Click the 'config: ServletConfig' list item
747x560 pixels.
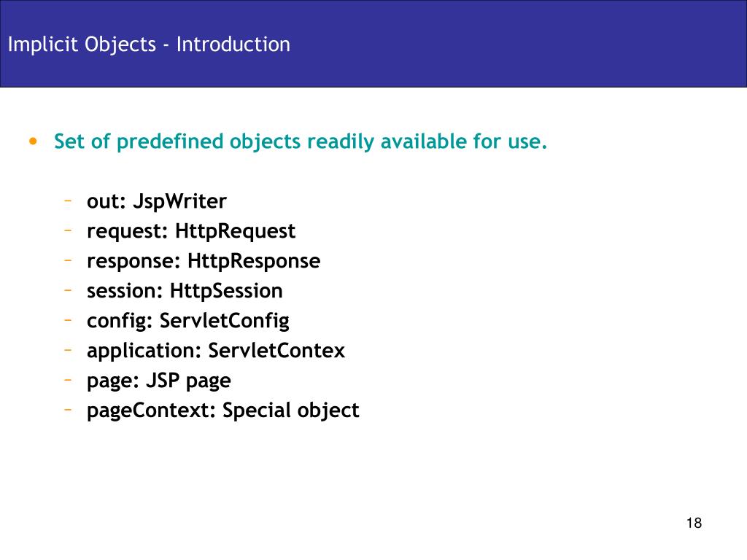(188, 322)
